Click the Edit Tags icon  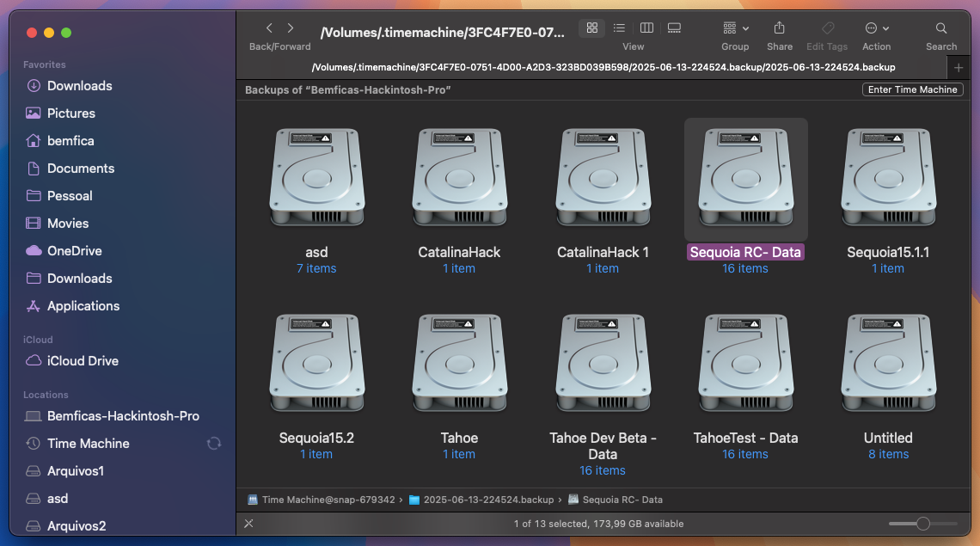(x=828, y=28)
